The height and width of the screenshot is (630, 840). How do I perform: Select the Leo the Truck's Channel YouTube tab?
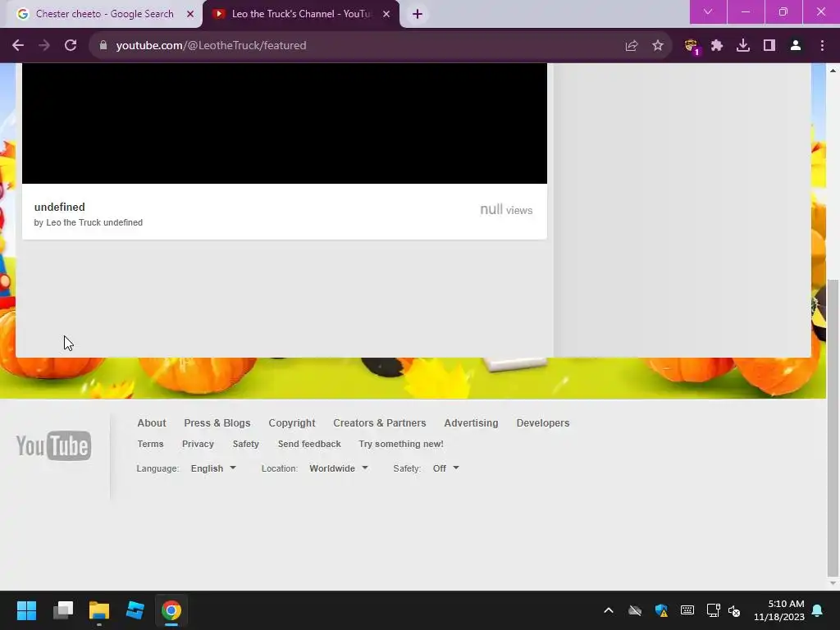click(300, 14)
